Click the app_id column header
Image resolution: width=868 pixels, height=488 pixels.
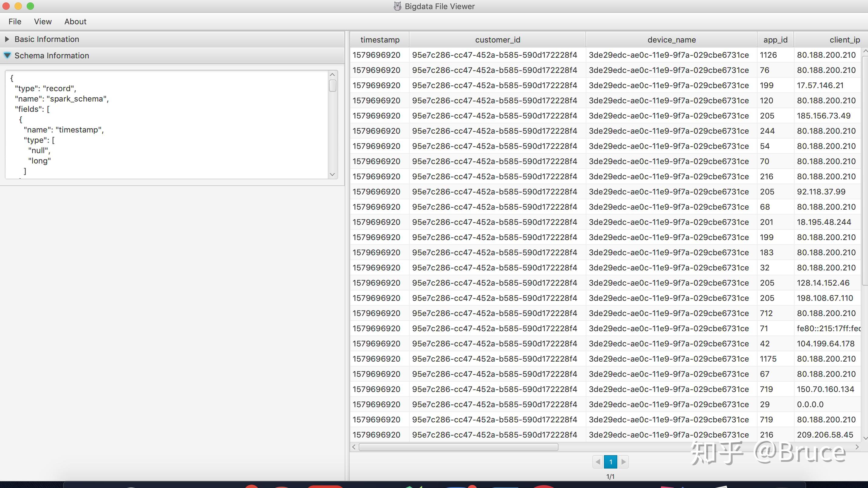click(775, 40)
